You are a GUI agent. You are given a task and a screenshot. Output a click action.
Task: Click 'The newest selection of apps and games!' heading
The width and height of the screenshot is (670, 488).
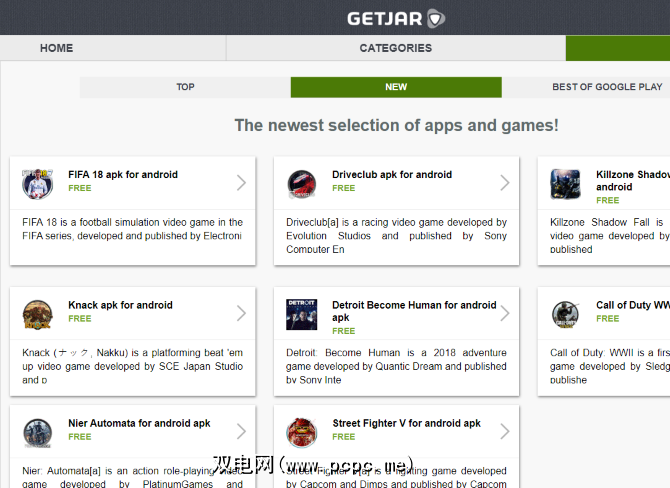[397, 125]
